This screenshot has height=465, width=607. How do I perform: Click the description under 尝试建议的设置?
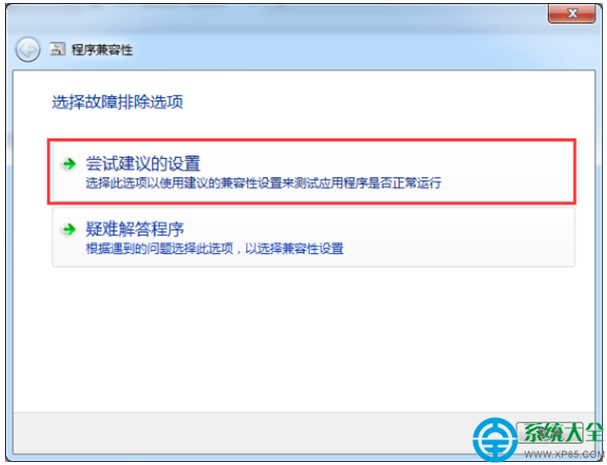tap(263, 183)
